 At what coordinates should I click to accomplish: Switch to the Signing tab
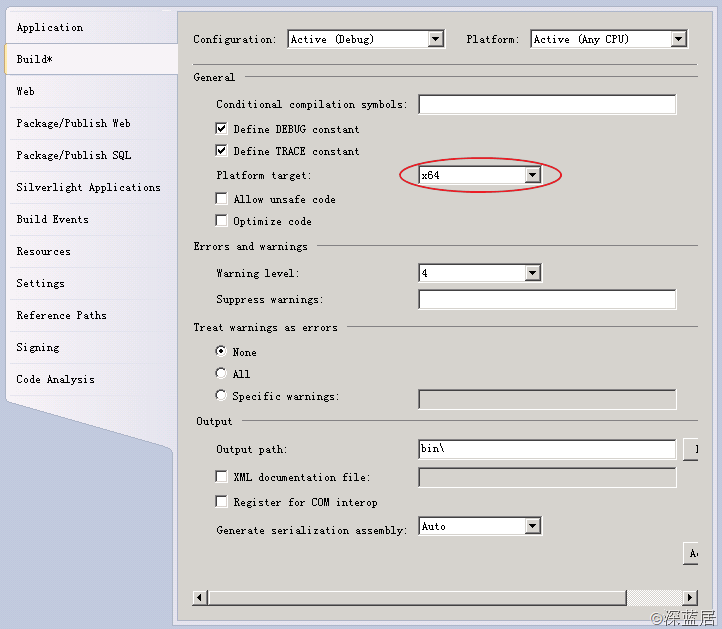tap(92, 348)
